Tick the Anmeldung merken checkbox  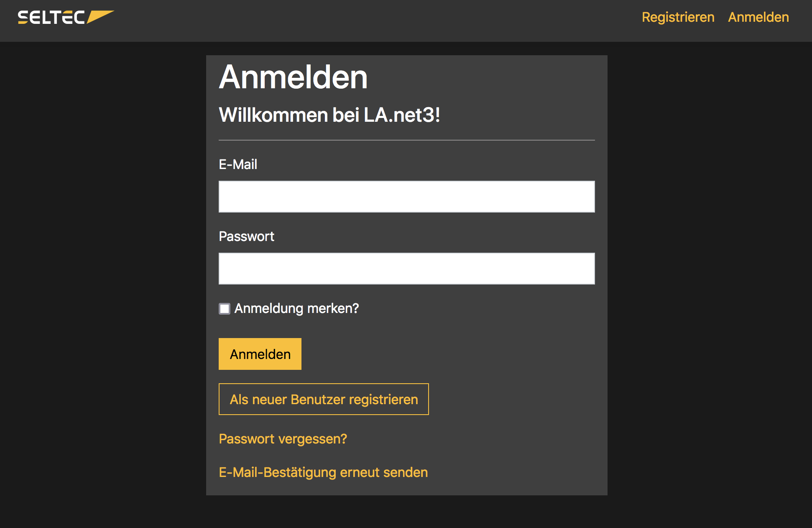click(225, 309)
